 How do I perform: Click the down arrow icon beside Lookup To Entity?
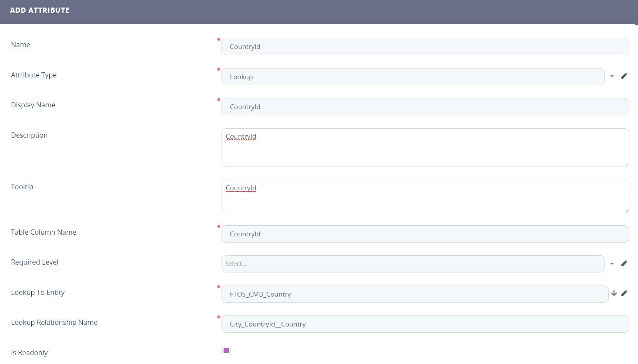pos(614,293)
